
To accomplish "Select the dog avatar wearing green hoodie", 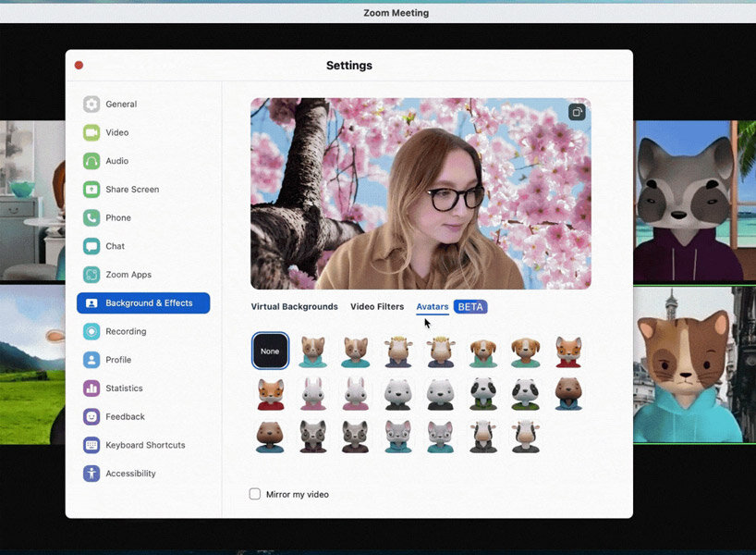I will (x=483, y=351).
